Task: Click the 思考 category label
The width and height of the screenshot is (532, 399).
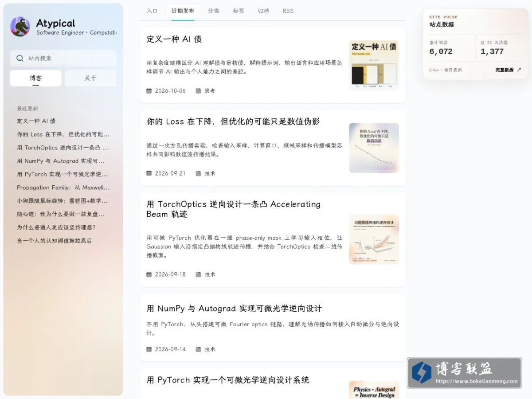Action: tap(210, 91)
